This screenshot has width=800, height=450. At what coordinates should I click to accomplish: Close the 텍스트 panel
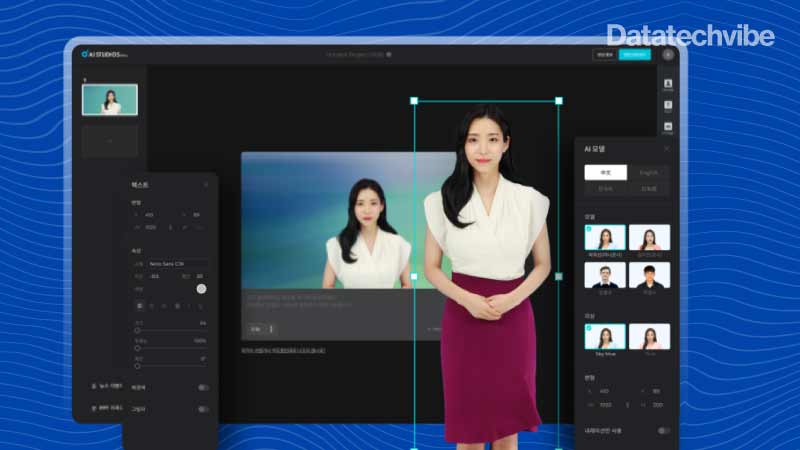click(206, 185)
